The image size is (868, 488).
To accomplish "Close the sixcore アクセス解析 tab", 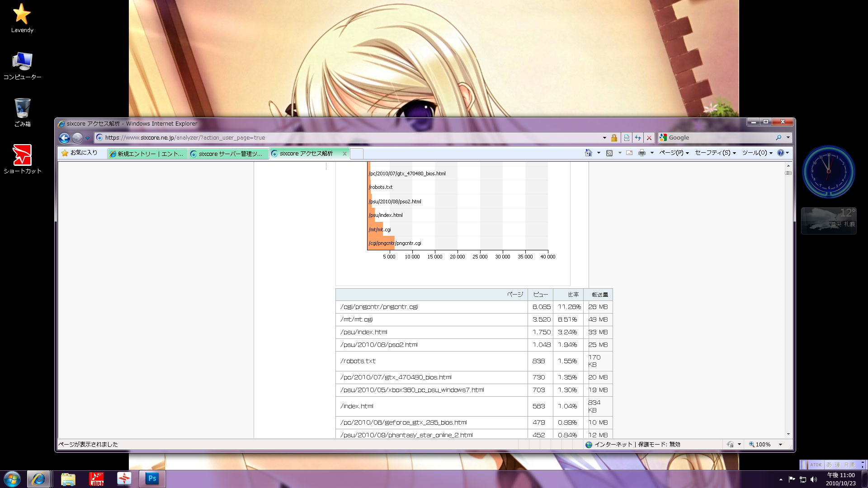I will (344, 154).
